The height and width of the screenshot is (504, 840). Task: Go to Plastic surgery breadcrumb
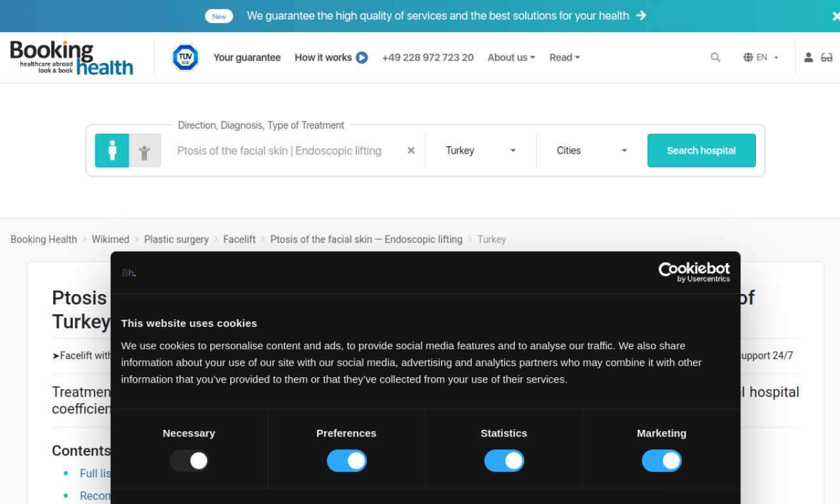point(177,240)
